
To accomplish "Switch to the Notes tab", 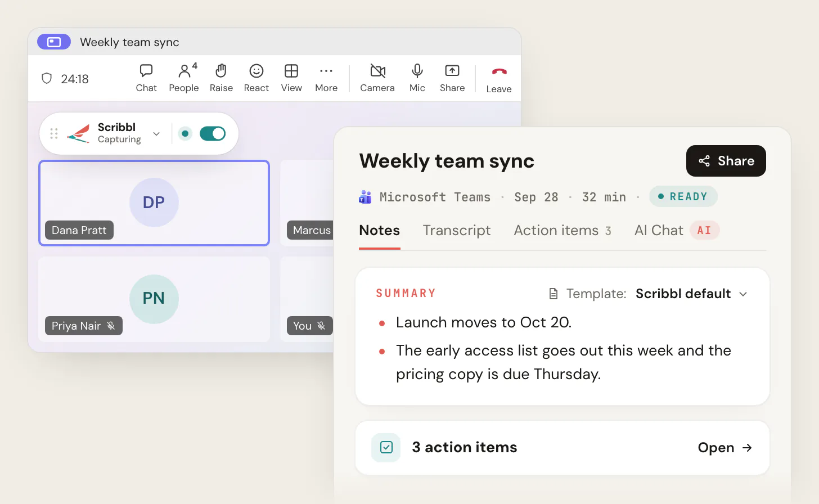I will click(x=380, y=231).
